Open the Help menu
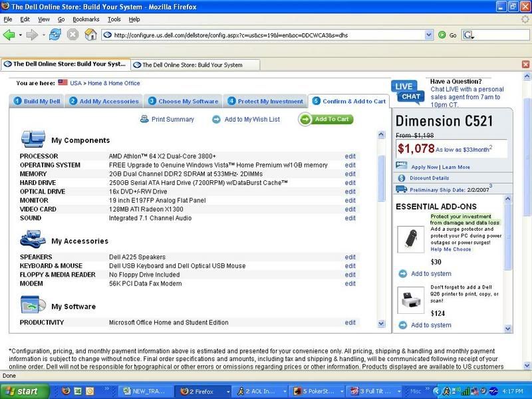The height and width of the screenshot is (399, 532). tap(134, 19)
